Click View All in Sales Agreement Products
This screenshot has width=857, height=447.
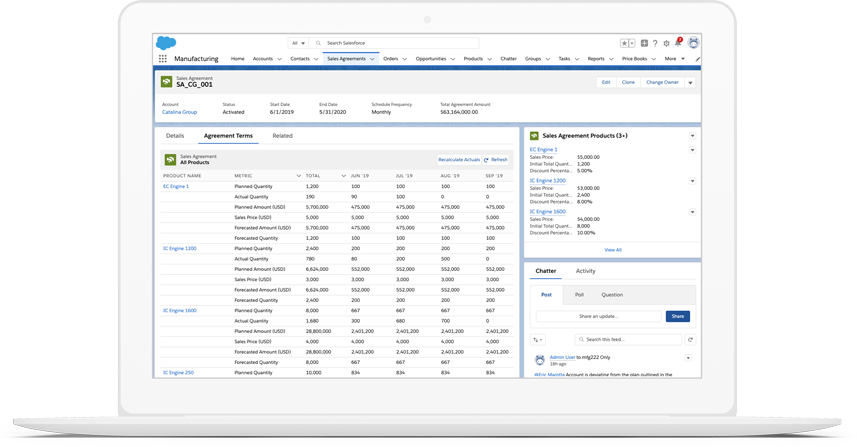pos(613,250)
